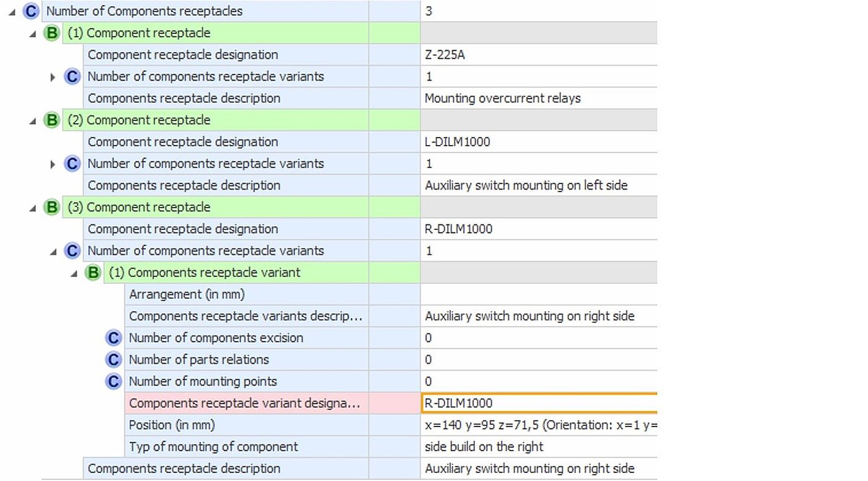
Task: Click the B icon of (1) Components receptacle variant
Action: [93, 273]
